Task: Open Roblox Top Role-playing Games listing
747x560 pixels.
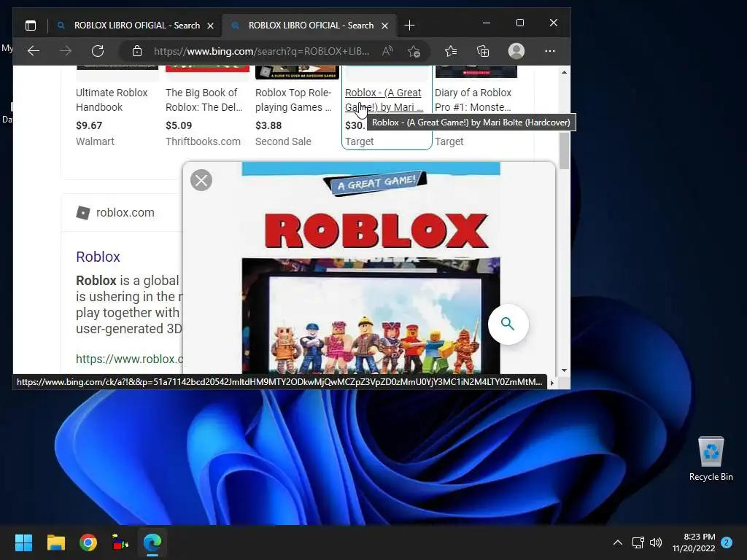Action: (x=293, y=100)
